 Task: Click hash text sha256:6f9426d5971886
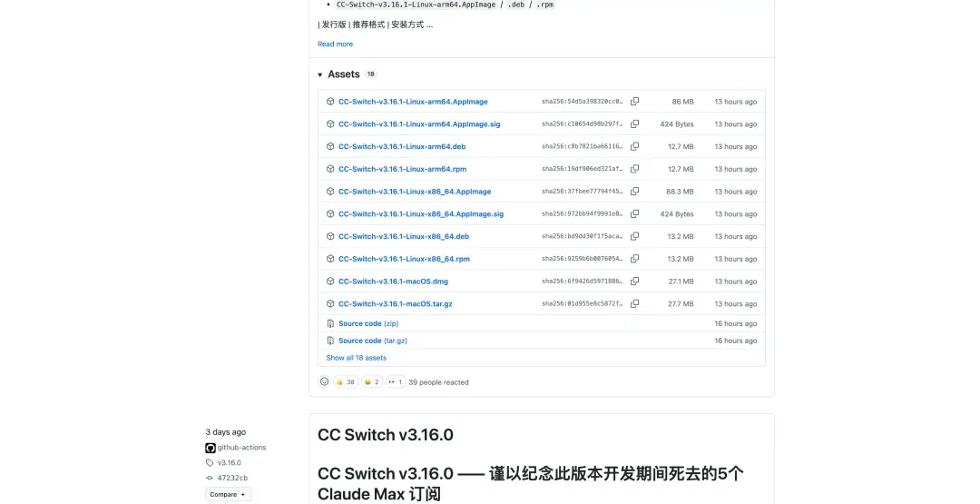(x=582, y=282)
